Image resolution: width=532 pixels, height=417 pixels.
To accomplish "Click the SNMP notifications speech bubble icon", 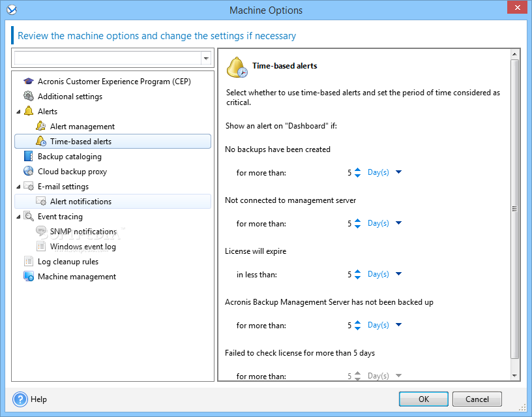I will tap(41, 231).
